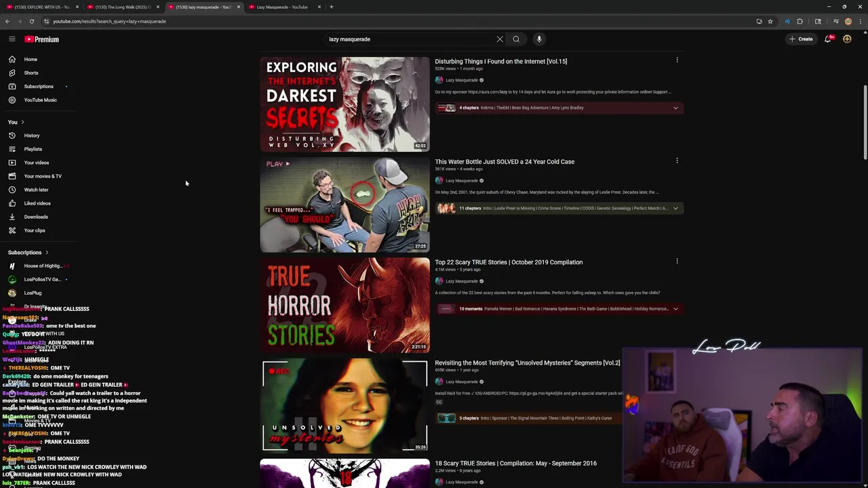
Task: Expand 10 moments list on Top 22 Scary
Action: pos(675,308)
